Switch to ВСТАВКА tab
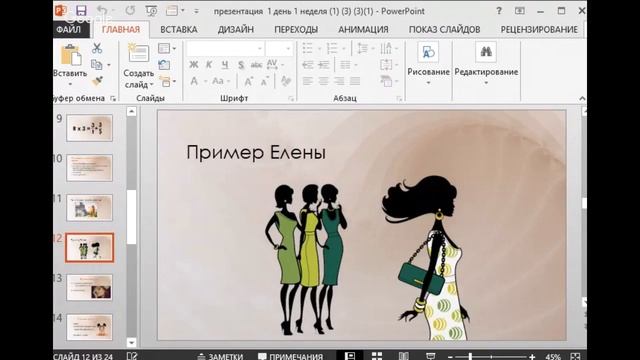640x360 pixels. [179, 29]
